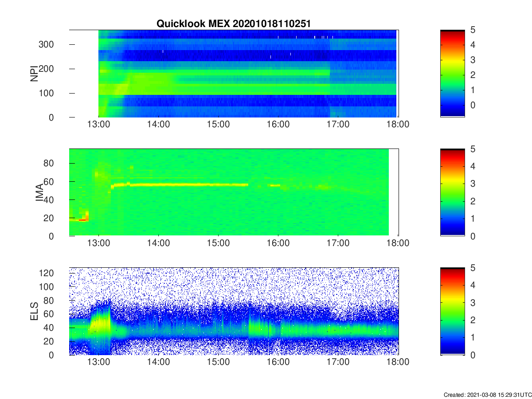Click the IMA panel colorbar

(452, 192)
